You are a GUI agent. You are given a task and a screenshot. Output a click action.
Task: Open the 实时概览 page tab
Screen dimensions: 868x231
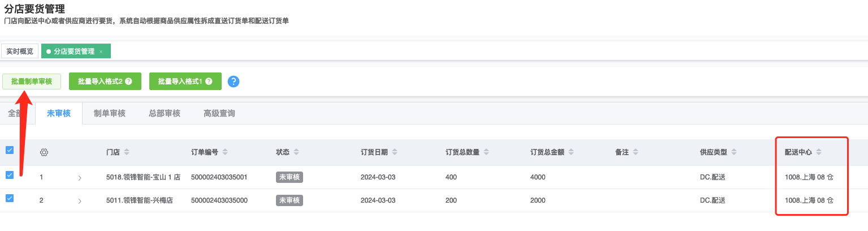point(20,52)
